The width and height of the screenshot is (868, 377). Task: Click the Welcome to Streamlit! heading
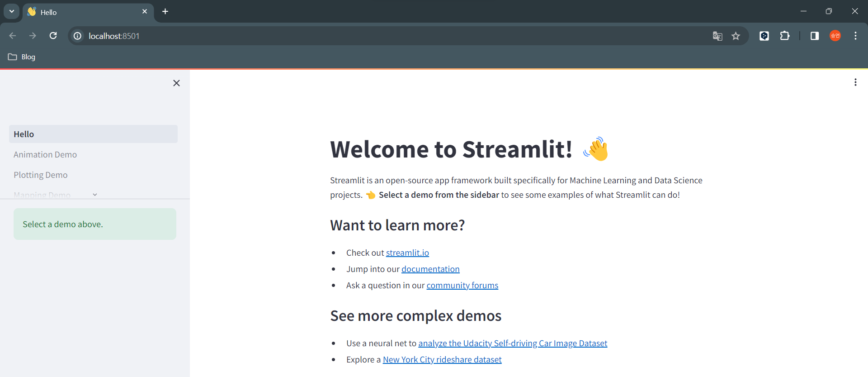tap(451, 149)
